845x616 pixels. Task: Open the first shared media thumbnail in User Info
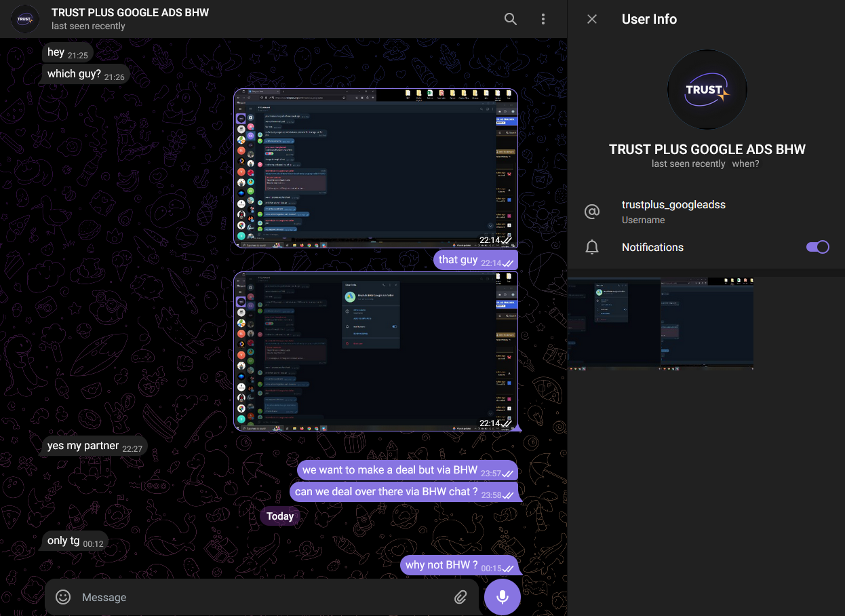[614, 324]
